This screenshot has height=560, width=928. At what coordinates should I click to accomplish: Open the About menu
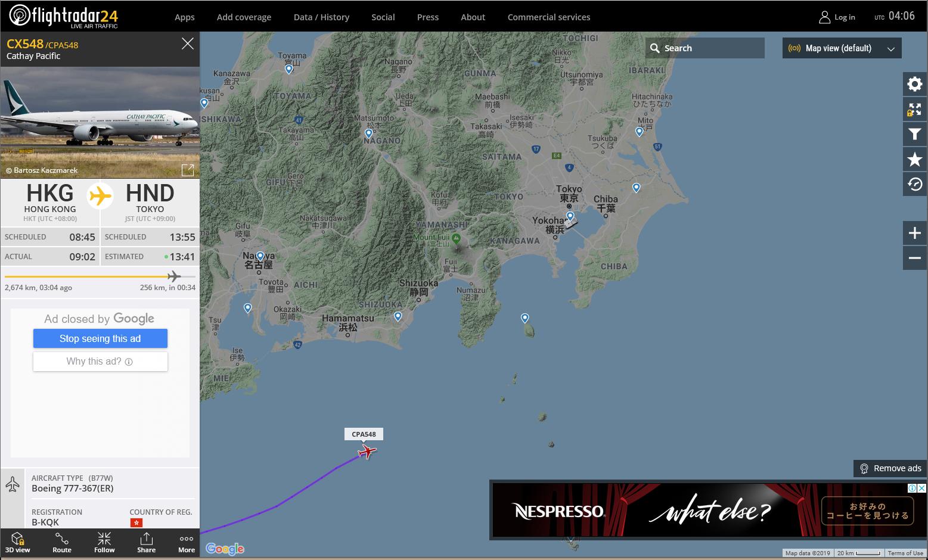473,17
